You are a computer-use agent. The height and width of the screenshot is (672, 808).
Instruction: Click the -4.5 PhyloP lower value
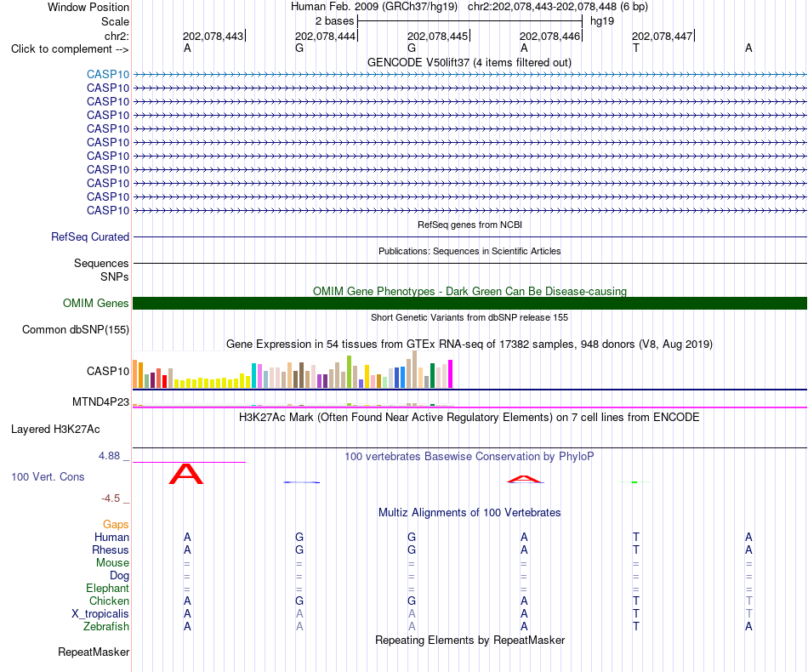tap(111, 498)
